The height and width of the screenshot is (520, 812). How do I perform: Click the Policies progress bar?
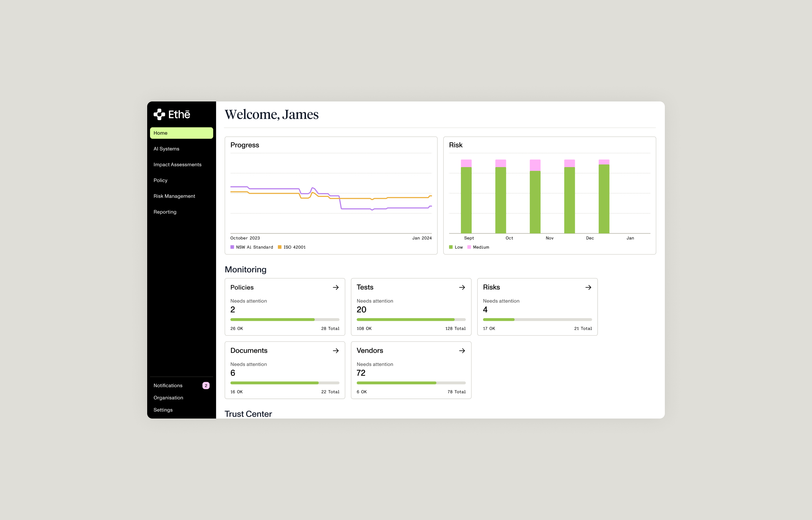point(285,319)
